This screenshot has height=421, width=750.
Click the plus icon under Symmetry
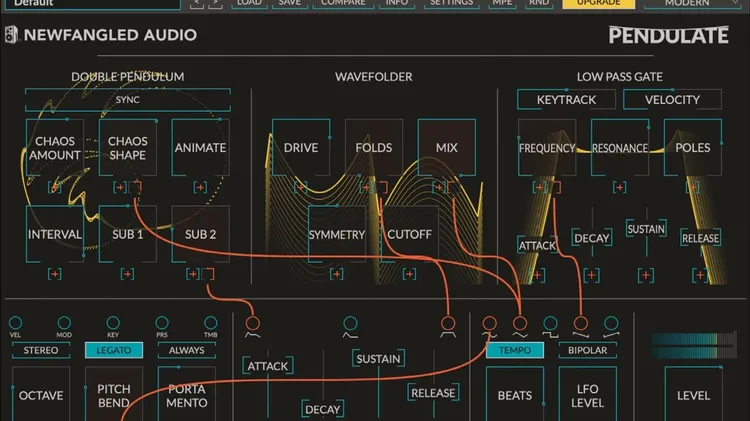pyautogui.click(x=337, y=274)
